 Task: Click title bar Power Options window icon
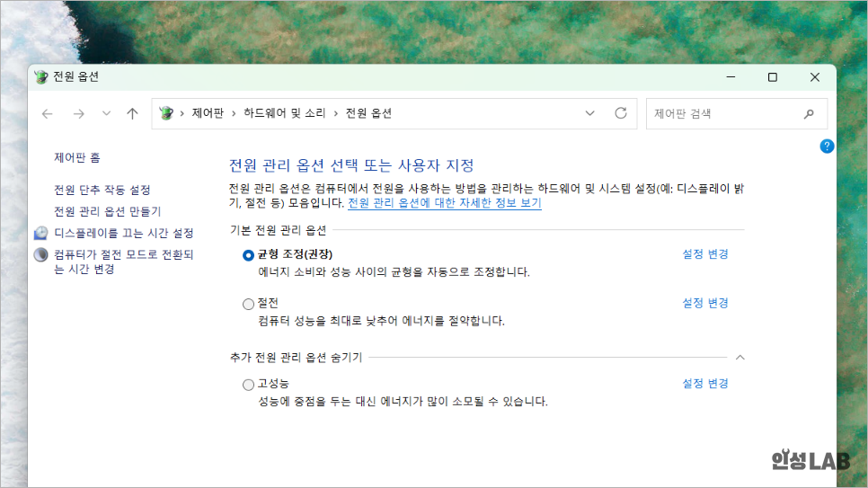coord(41,77)
